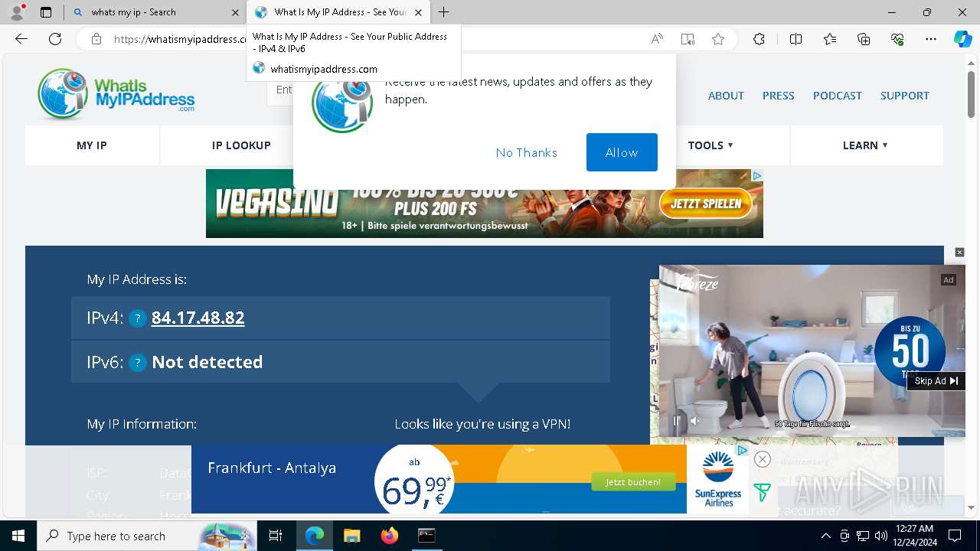The image size is (980, 551).
Task: Click the Freestar logo icon
Action: 762,492
